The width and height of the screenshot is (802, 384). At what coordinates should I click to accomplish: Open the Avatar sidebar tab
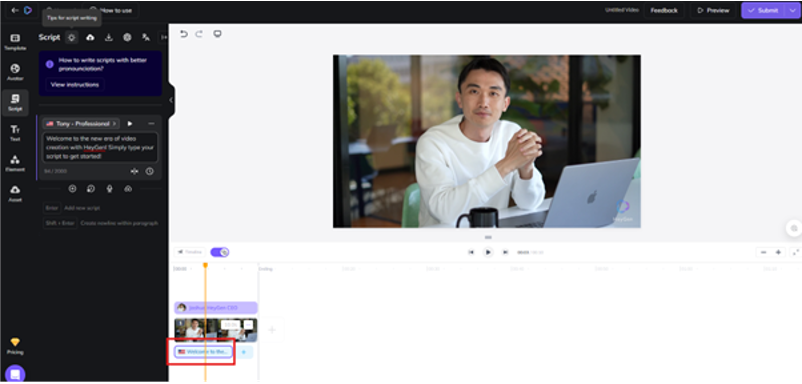15,73
